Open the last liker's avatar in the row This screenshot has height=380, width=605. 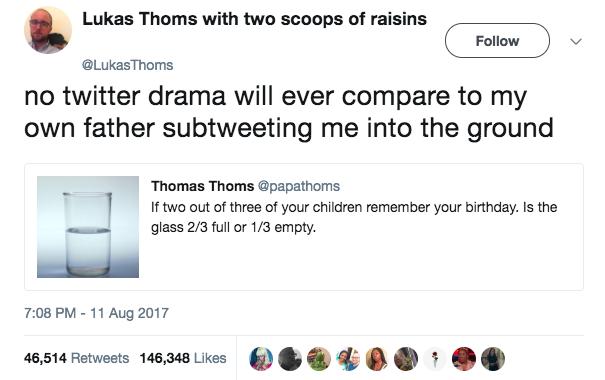point(493,359)
